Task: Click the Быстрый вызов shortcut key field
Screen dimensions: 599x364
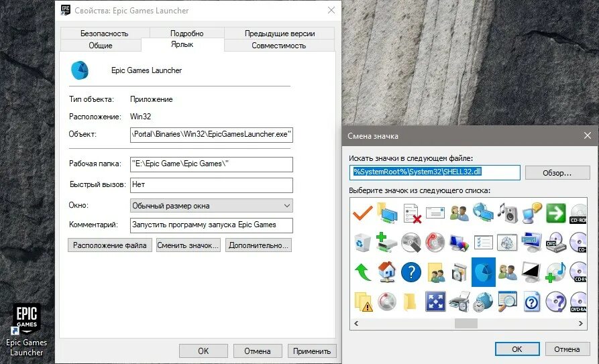Action: coord(211,185)
